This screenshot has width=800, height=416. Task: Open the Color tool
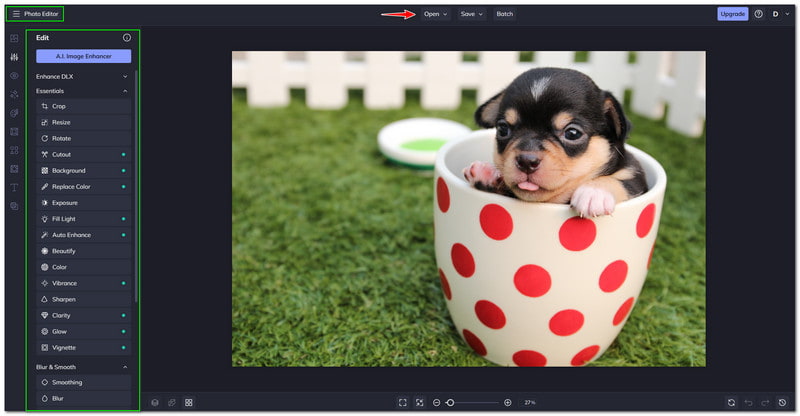84,267
